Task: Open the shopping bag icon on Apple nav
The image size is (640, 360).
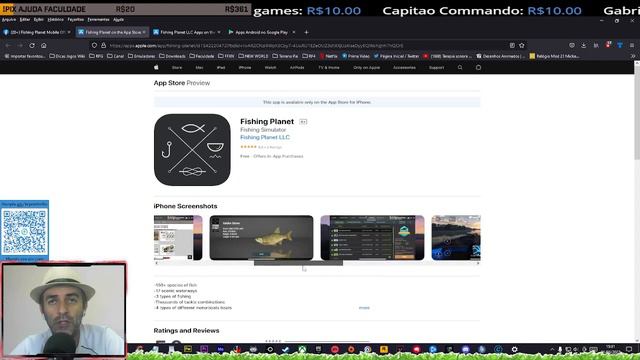Action: [x=478, y=67]
